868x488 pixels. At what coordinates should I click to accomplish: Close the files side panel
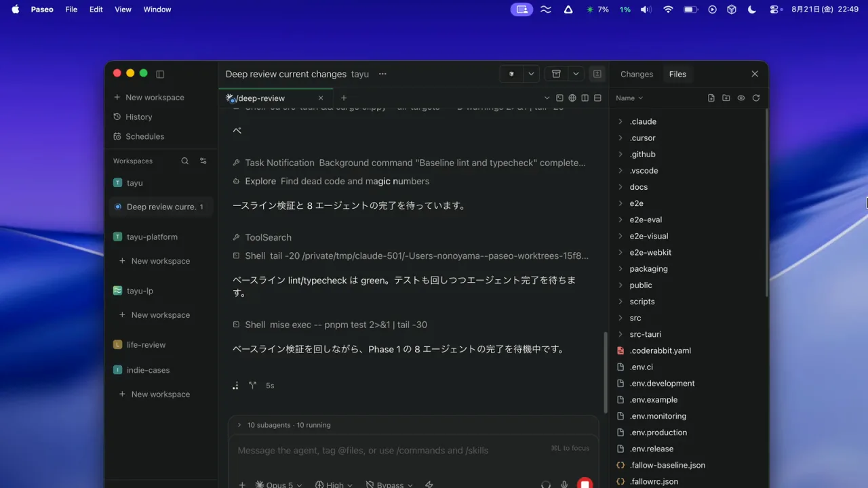coord(755,74)
